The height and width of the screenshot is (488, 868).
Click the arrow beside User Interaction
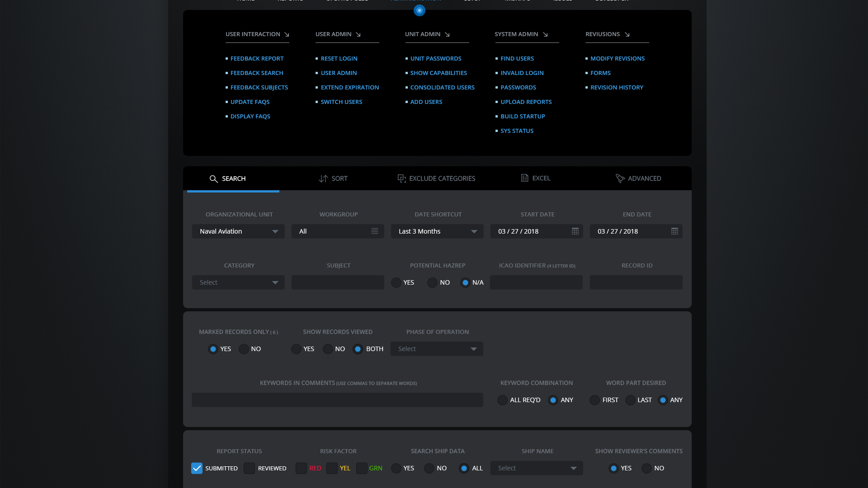[287, 34]
